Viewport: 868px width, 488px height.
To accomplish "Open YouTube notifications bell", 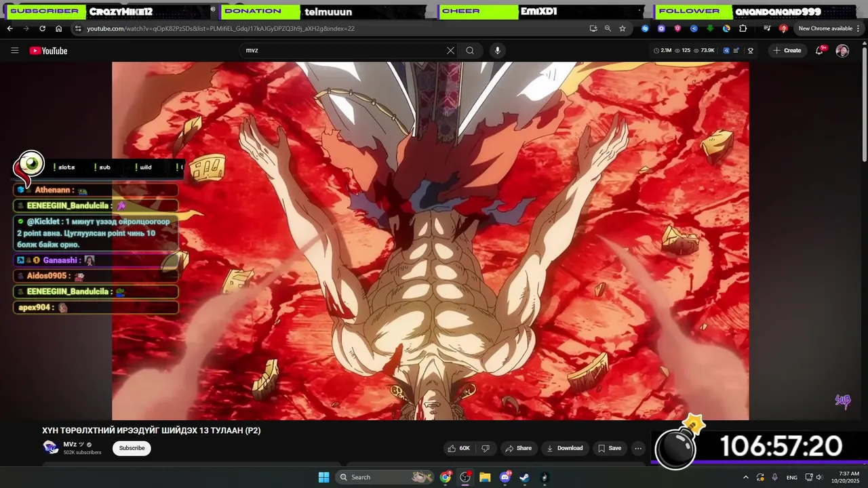I will pos(819,50).
